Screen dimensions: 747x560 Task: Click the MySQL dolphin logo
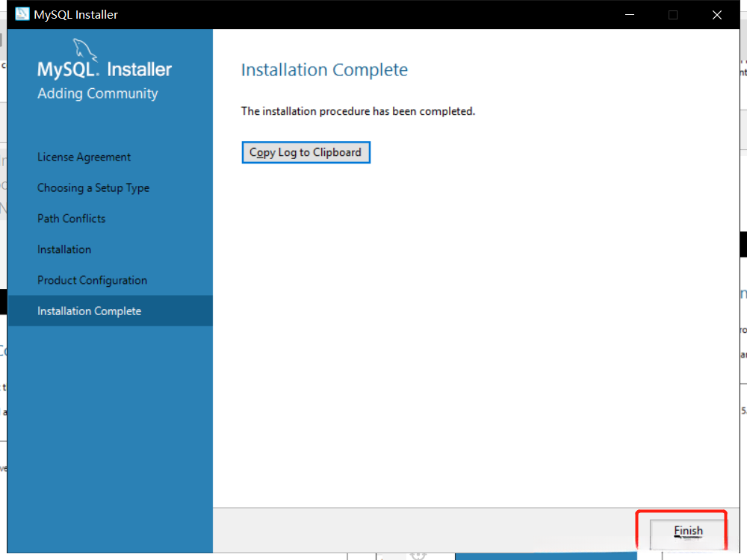click(x=84, y=50)
